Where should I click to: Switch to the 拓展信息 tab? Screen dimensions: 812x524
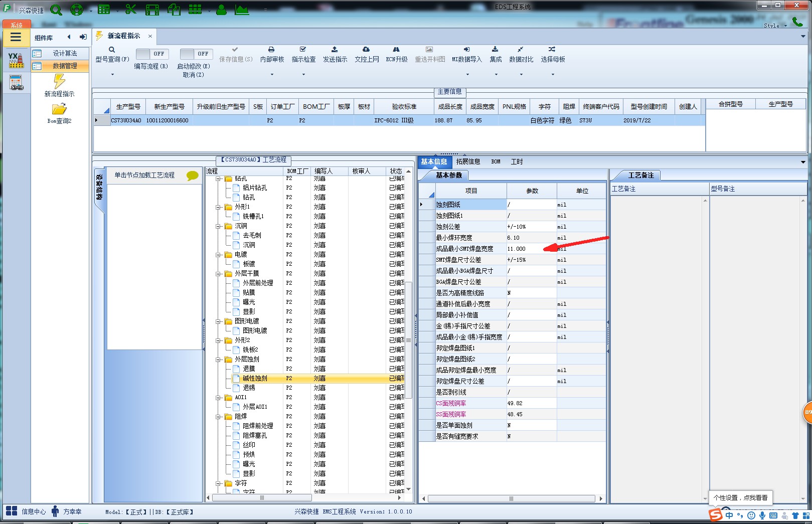(x=468, y=161)
